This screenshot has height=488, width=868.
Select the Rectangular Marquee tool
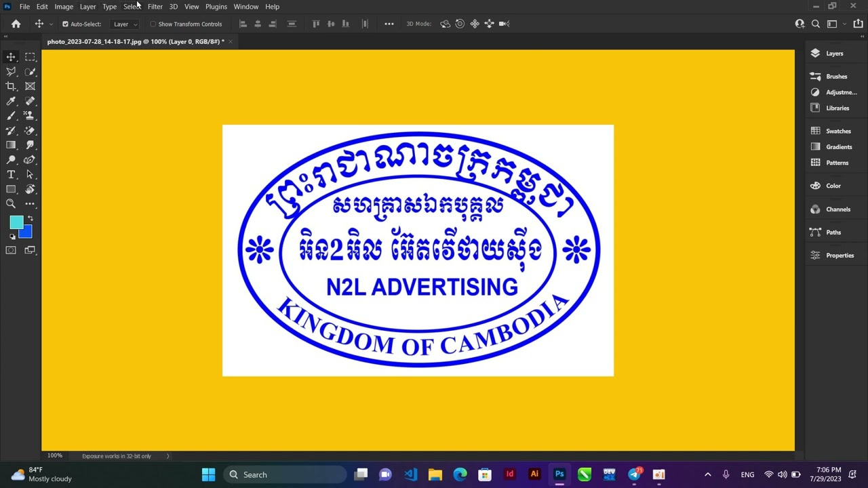click(30, 57)
